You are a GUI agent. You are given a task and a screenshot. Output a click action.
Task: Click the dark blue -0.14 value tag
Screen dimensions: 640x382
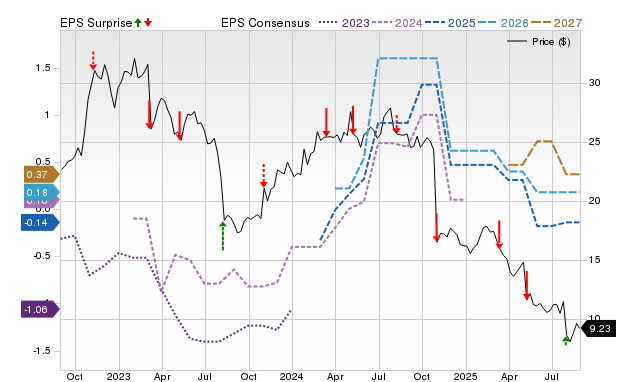(x=40, y=222)
